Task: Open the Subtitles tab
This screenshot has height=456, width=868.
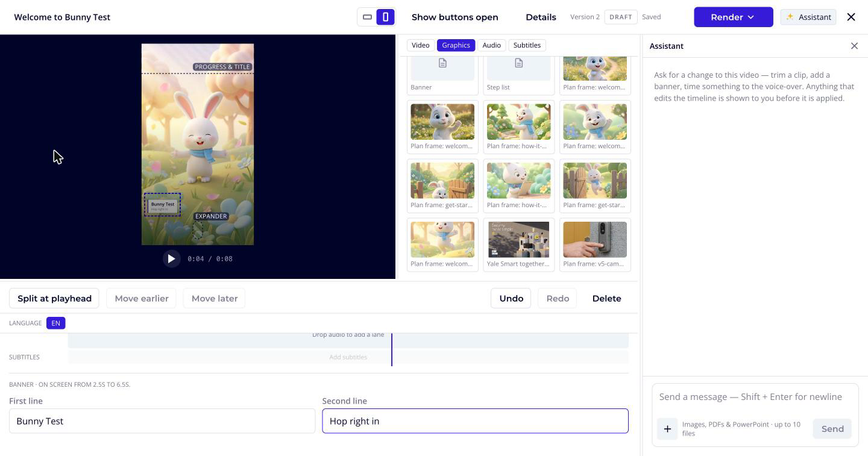Action: 527,45
